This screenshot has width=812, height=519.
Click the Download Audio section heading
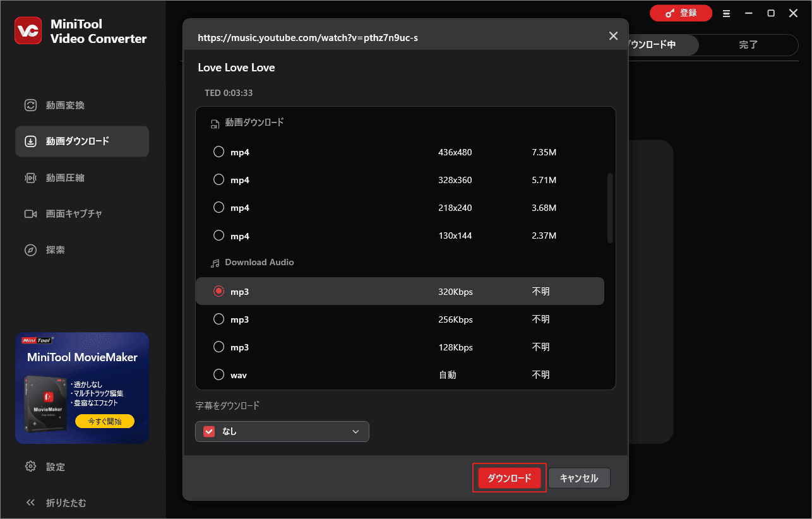click(x=260, y=262)
